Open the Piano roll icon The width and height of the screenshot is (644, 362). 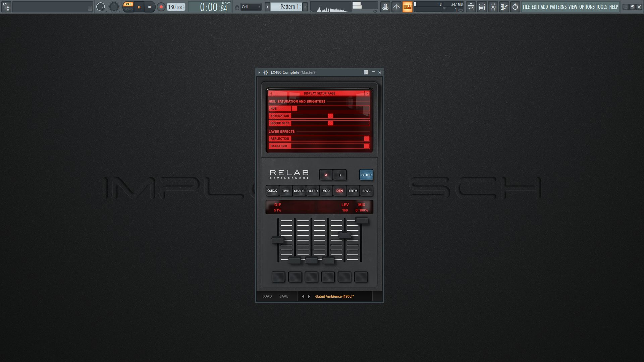tap(504, 7)
